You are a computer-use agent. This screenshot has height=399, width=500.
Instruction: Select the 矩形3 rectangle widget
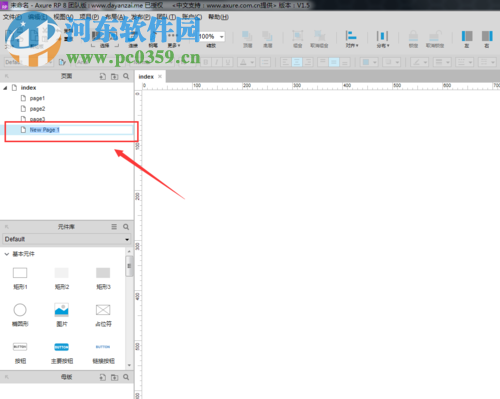click(103, 278)
